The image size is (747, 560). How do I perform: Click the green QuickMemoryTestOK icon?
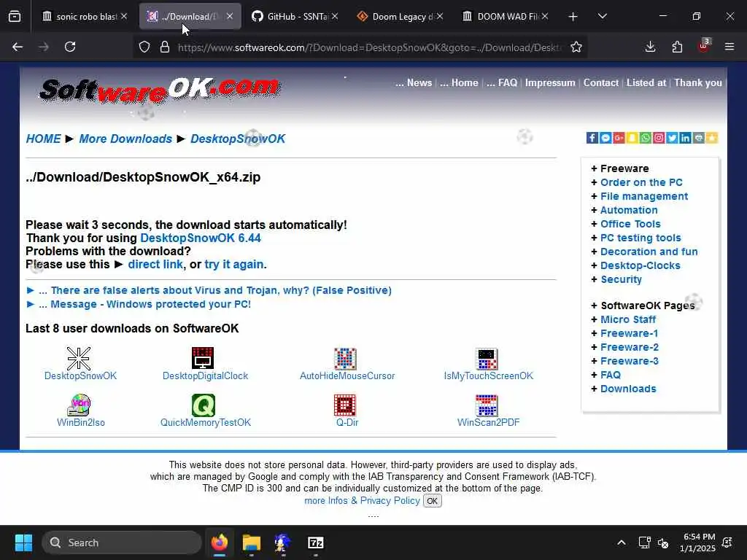[x=204, y=405]
